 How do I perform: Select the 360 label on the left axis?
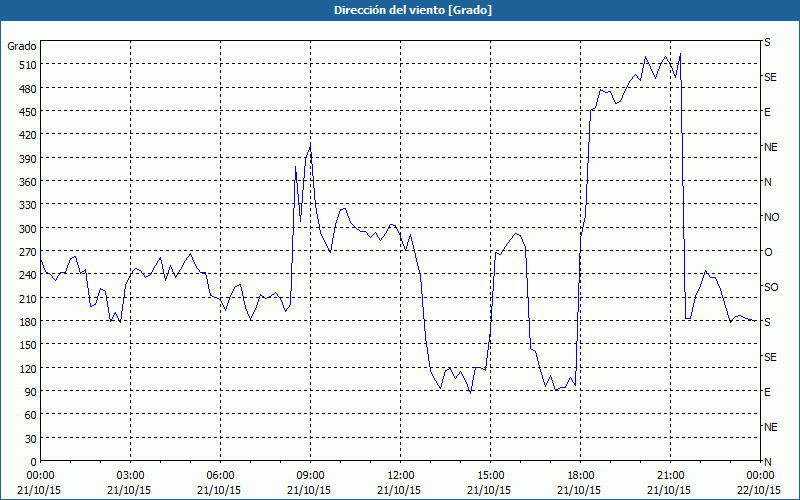click(x=28, y=182)
